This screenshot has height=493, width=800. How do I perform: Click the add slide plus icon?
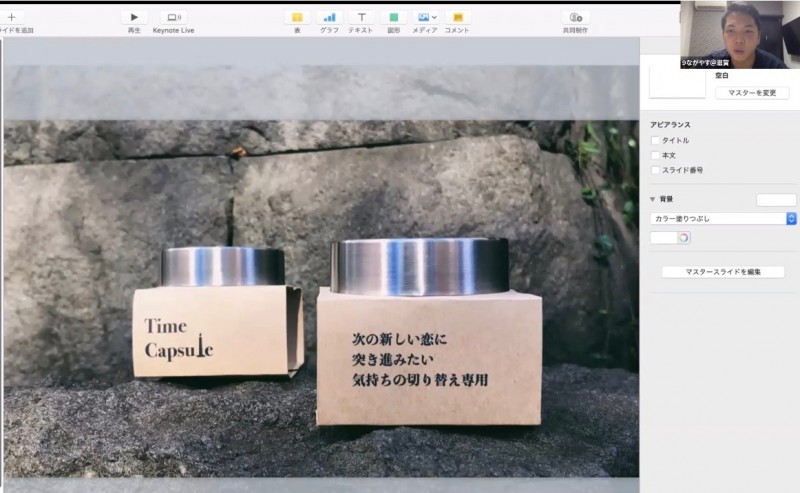(x=11, y=17)
